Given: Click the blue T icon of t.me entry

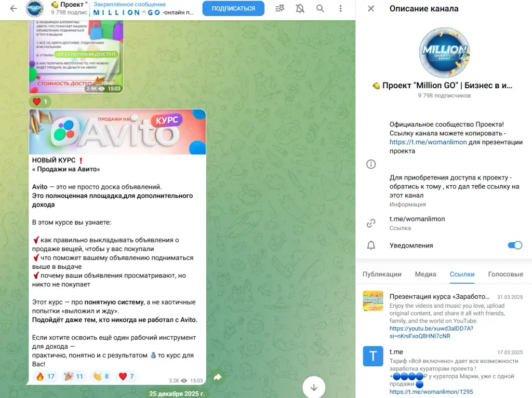Looking at the screenshot, I should [373, 356].
